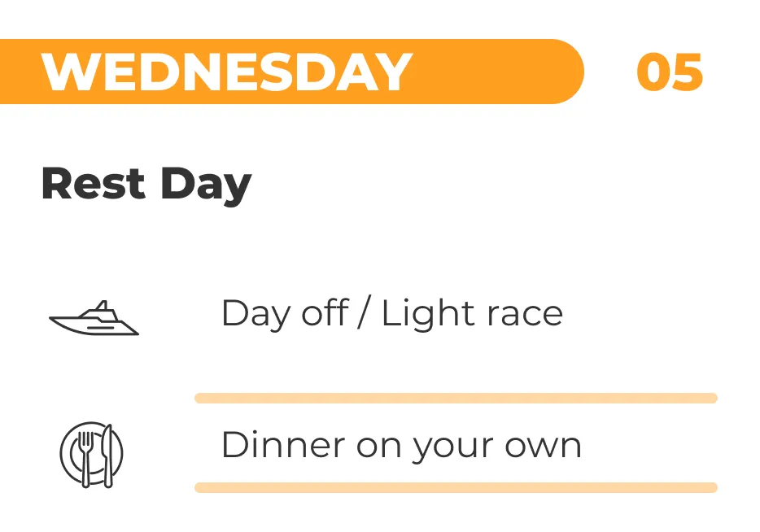Select the WEDNESDAY header text
The image size is (760, 532).
pos(227,72)
